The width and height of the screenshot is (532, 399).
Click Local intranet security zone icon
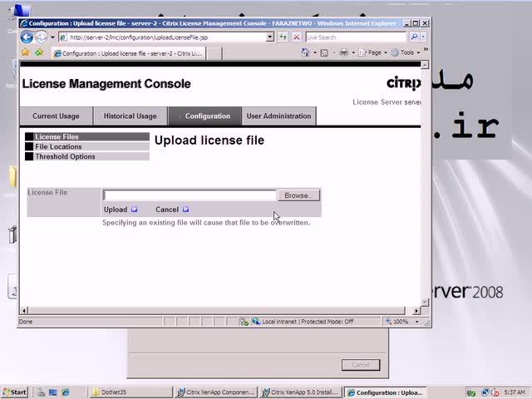(257, 322)
